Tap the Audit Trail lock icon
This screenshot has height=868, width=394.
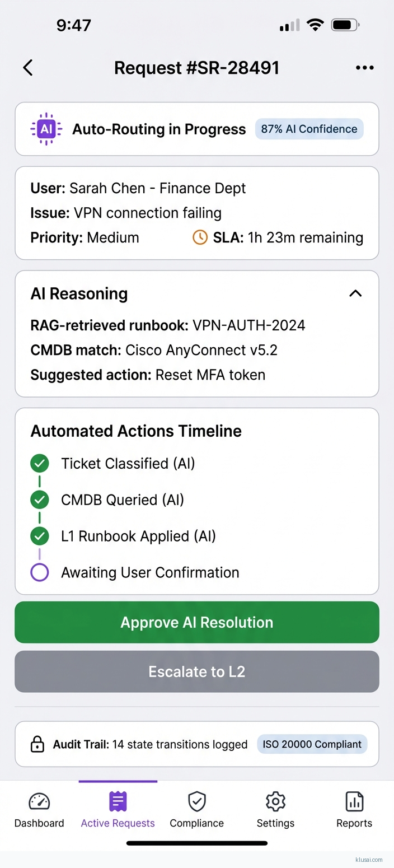coord(37,744)
